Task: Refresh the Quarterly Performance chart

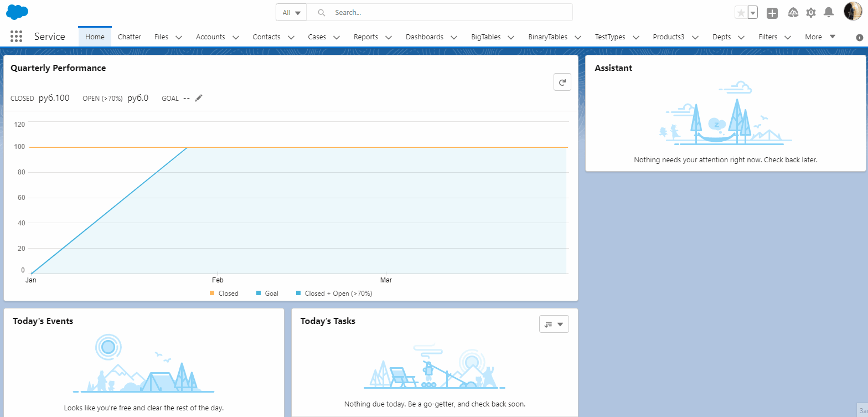Action: [x=562, y=83]
